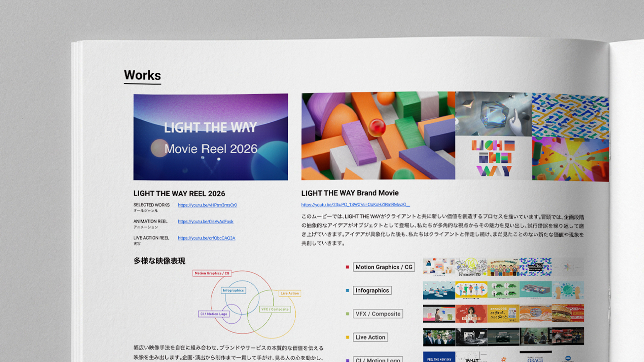Screen dimensions: 644x362
Task: Click the 多様な映像表現 heading
Action: pos(159,261)
